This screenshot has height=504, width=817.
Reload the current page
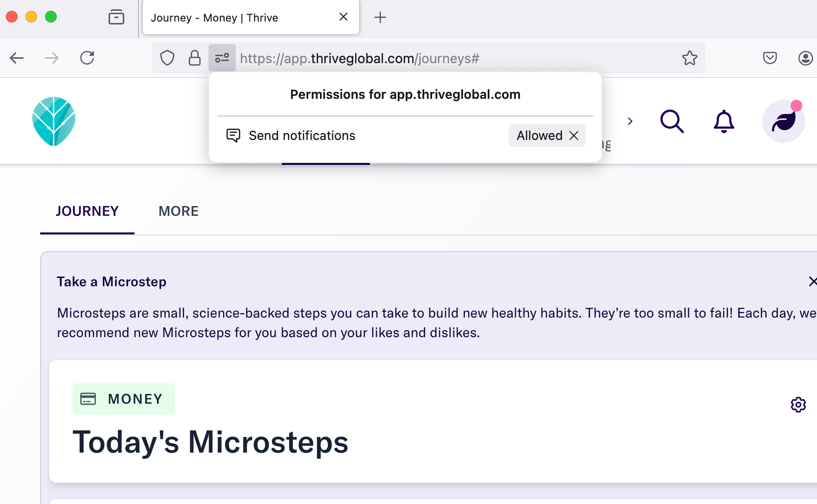(87, 58)
